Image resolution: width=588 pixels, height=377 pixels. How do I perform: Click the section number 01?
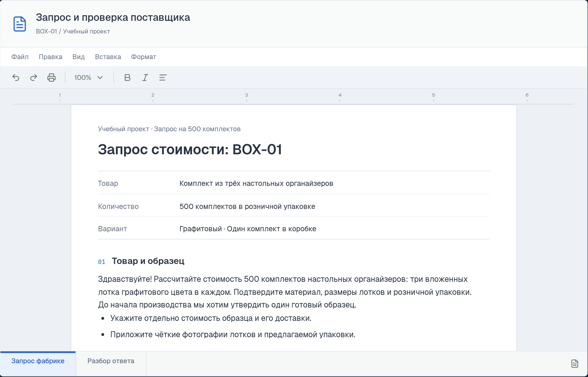tap(102, 262)
